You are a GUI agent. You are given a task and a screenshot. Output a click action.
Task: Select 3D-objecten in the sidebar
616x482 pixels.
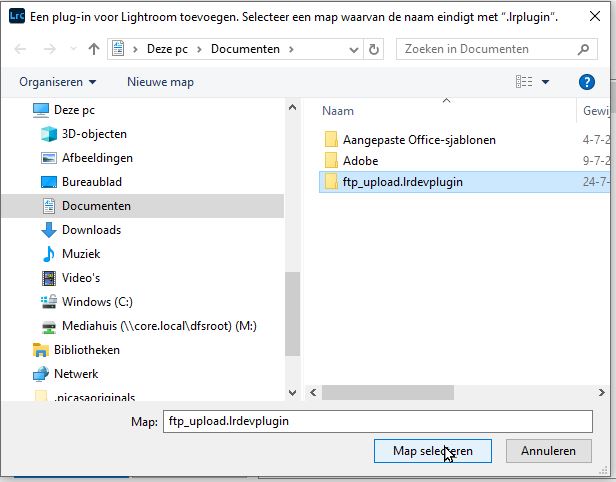click(x=94, y=134)
